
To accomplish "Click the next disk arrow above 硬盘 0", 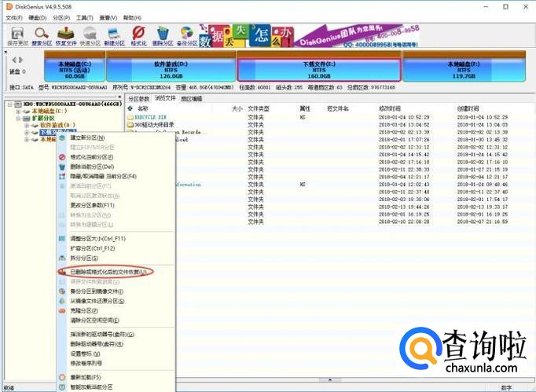I will click(21, 60).
